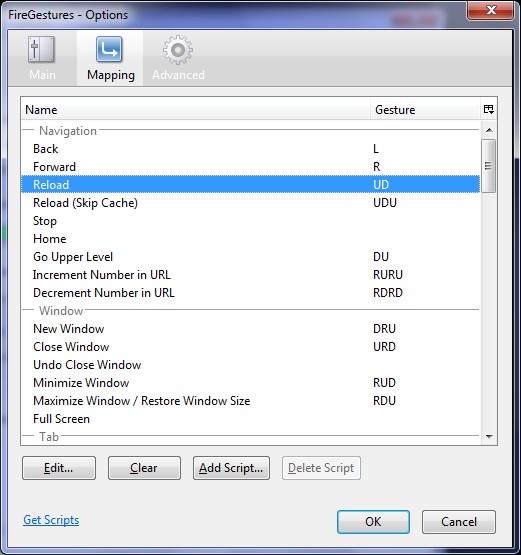Select Increment Number in URL row
The image size is (521, 555).
pyautogui.click(x=251, y=275)
